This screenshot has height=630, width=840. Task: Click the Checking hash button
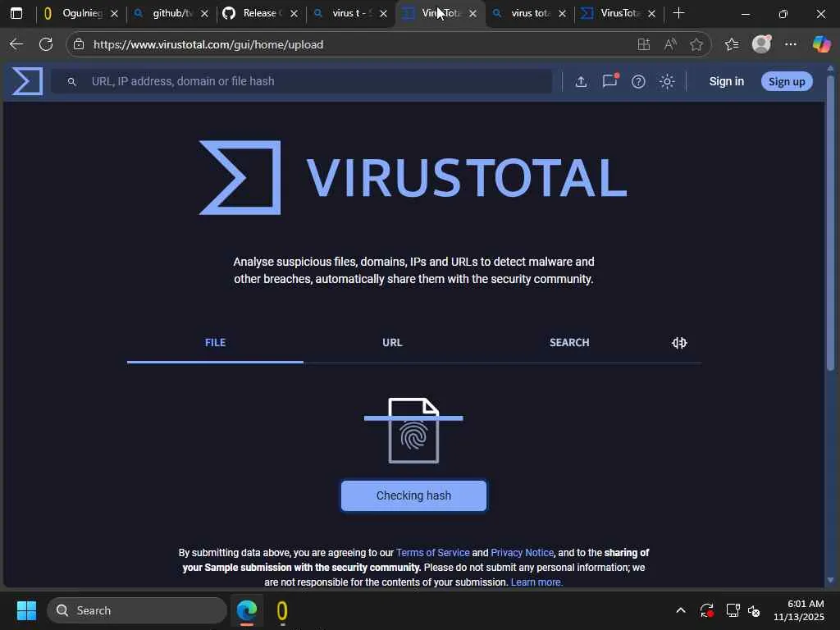[x=413, y=495]
